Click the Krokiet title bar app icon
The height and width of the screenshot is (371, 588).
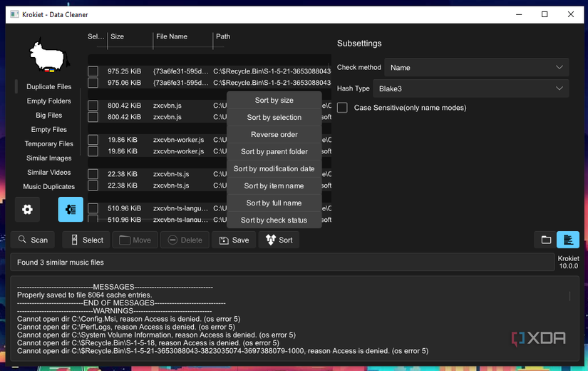click(x=14, y=14)
